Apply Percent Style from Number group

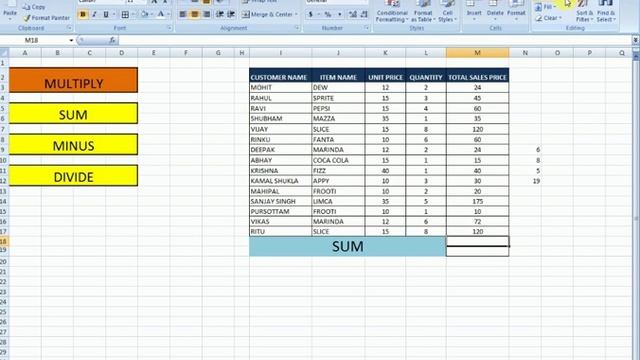click(328, 14)
